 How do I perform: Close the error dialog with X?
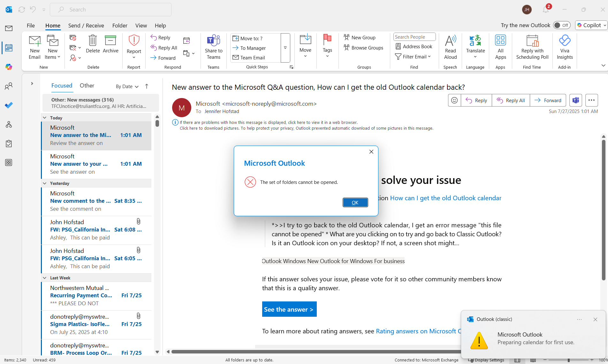click(371, 152)
